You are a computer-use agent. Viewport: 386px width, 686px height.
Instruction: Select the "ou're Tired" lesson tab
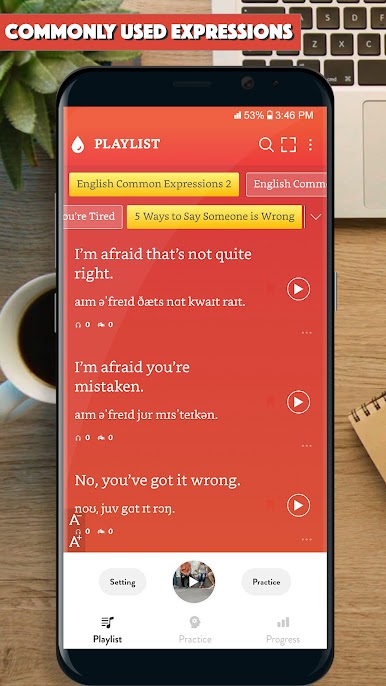(93, 217)
